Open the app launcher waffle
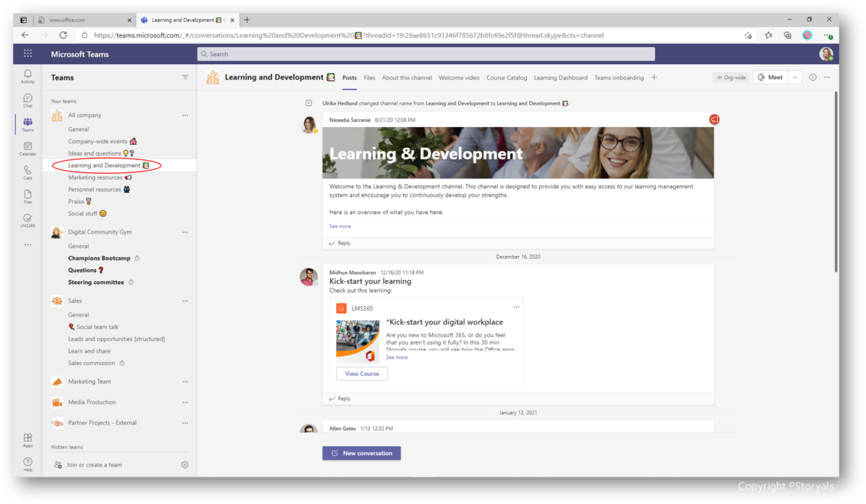 point(27,54)
